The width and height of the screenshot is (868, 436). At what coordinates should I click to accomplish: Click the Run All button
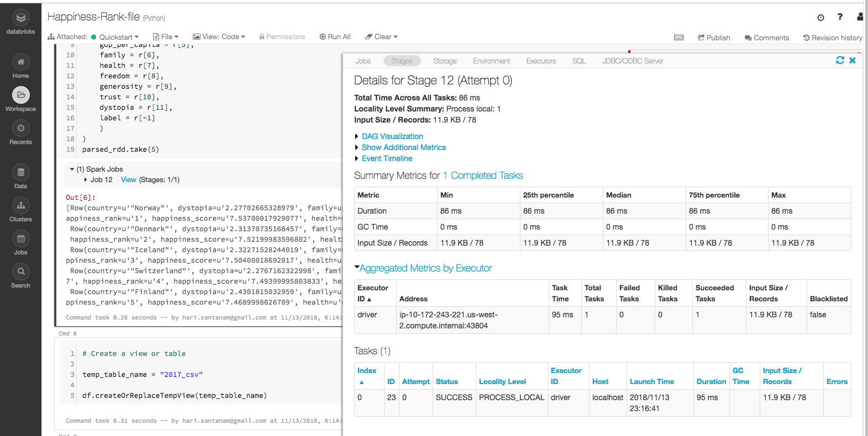coord(335,37)
